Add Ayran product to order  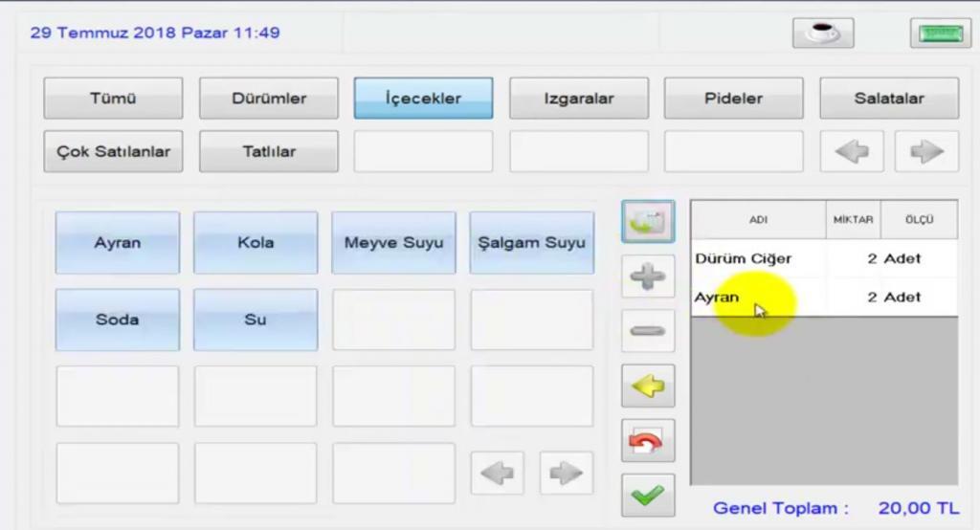tap(118, 242)
